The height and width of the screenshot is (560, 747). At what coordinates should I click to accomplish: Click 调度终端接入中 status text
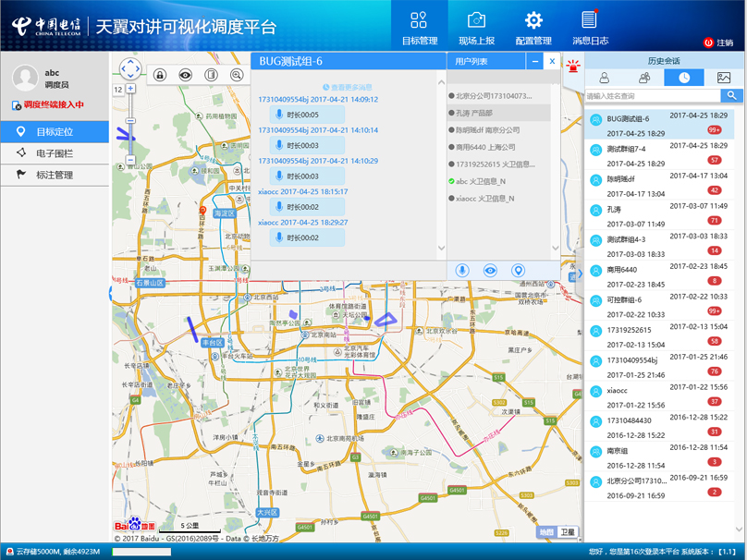[x=54, y=104]
